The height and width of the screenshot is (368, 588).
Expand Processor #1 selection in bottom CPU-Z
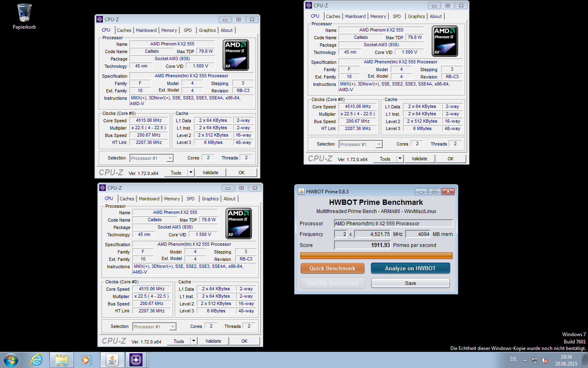154,326
